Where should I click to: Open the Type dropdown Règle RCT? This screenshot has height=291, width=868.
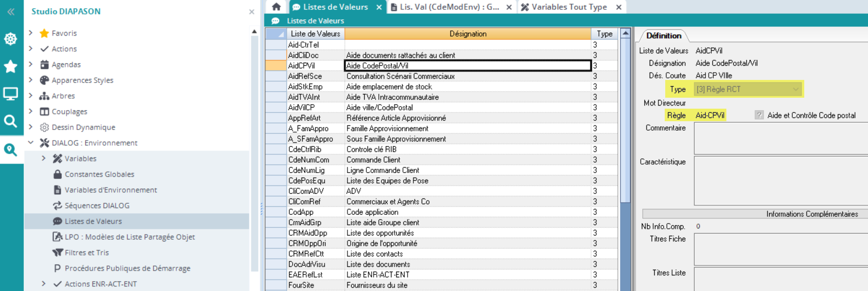tap(747, 89)
